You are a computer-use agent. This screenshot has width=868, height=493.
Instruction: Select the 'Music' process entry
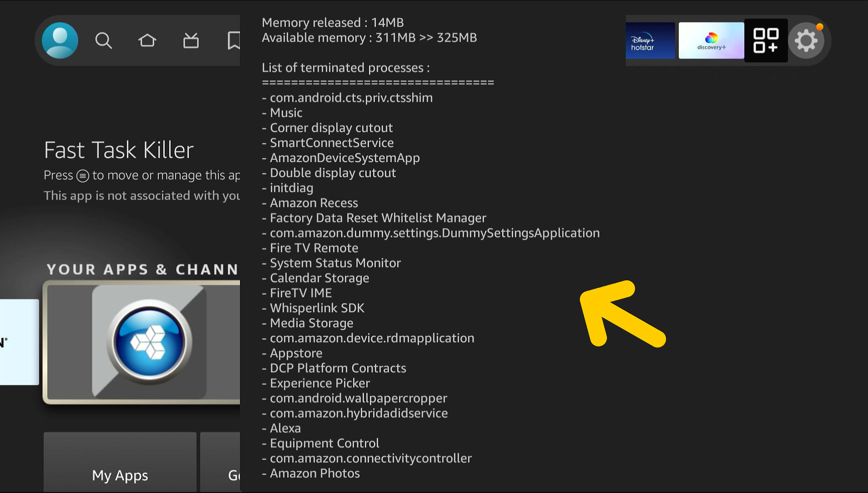[282, 113]
